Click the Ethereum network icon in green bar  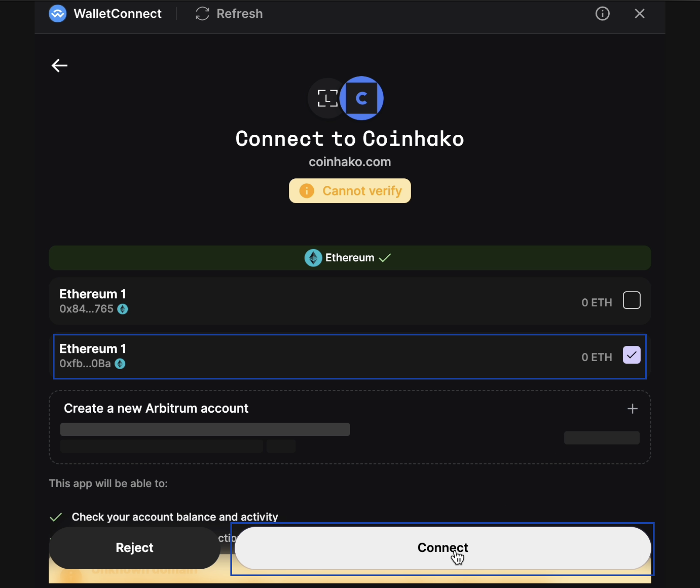pos(313,258)
